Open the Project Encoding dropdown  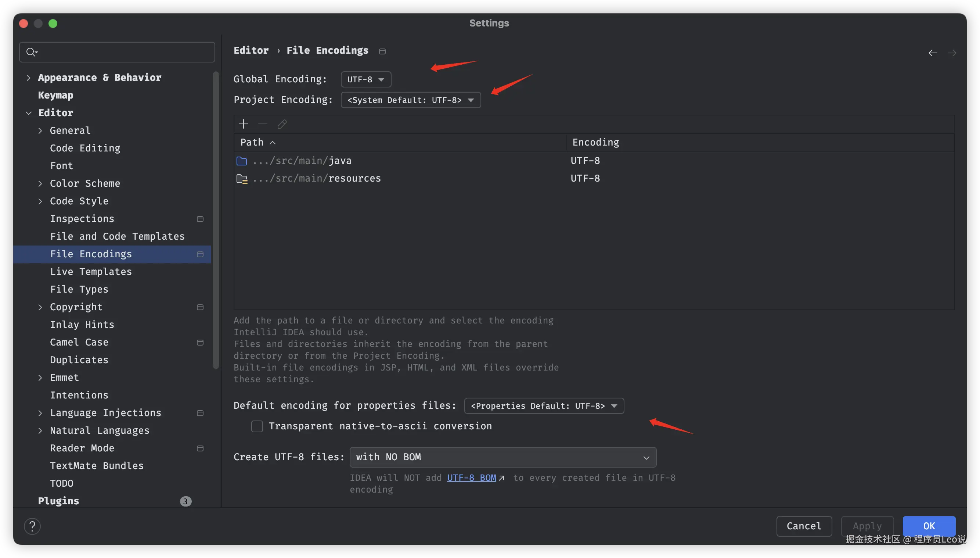point(411,100)
